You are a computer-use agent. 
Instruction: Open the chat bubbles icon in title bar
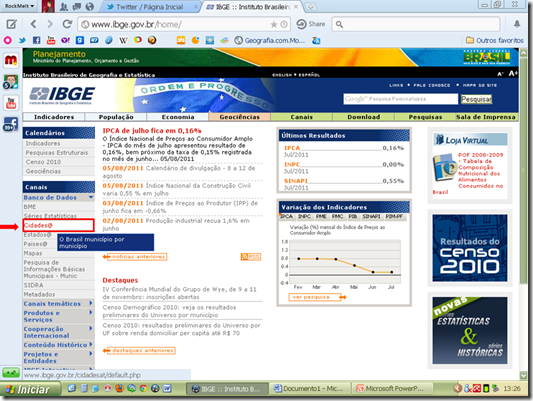tap(77, 6)
